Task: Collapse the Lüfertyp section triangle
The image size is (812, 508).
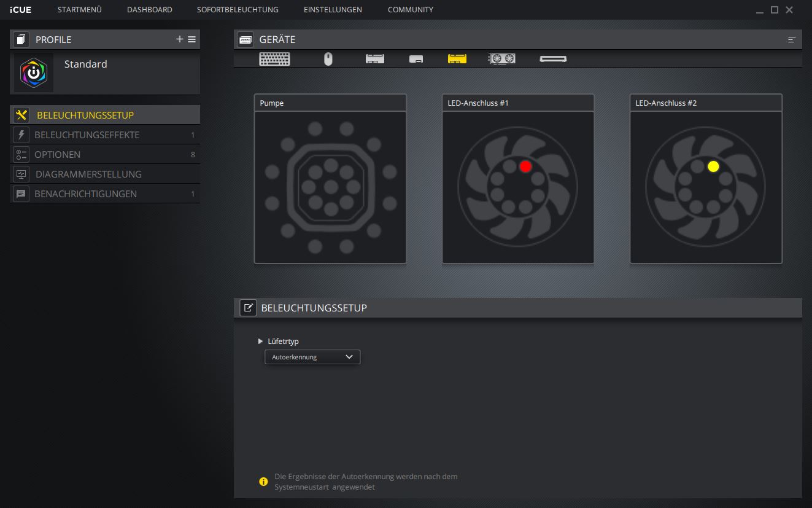Action: (x=261, y=342)
